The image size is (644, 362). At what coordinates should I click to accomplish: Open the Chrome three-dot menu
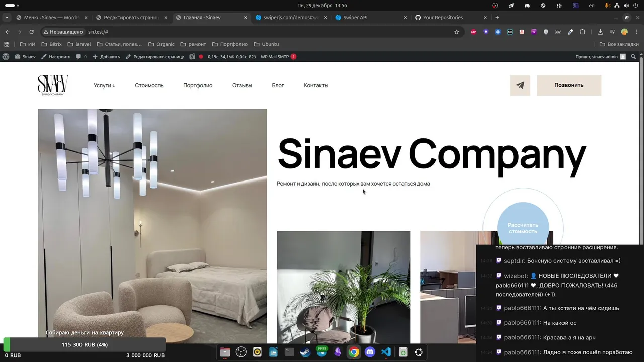tap(636, 32)
